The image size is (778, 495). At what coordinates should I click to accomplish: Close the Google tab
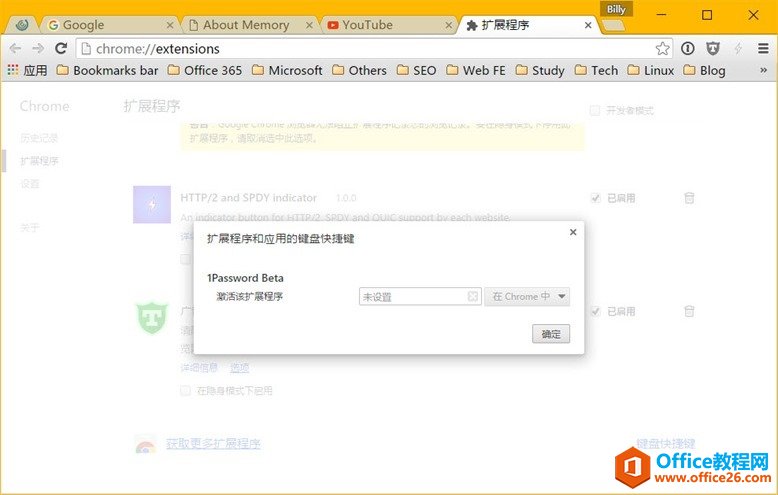170,25
